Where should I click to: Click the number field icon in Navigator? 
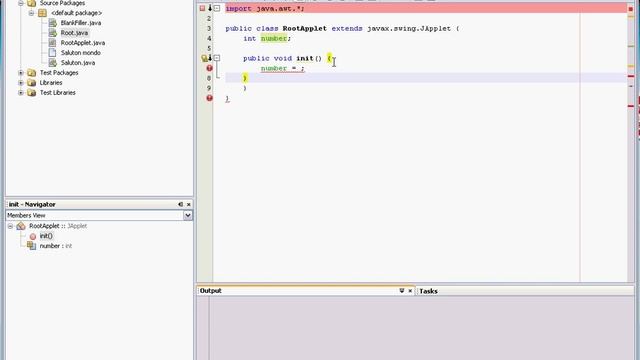pos(31,246)
